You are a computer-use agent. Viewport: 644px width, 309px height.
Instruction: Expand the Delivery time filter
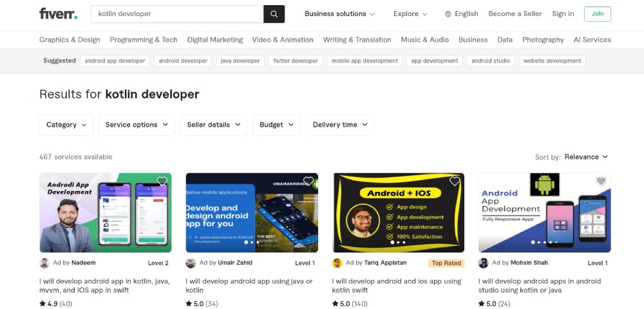340,125
